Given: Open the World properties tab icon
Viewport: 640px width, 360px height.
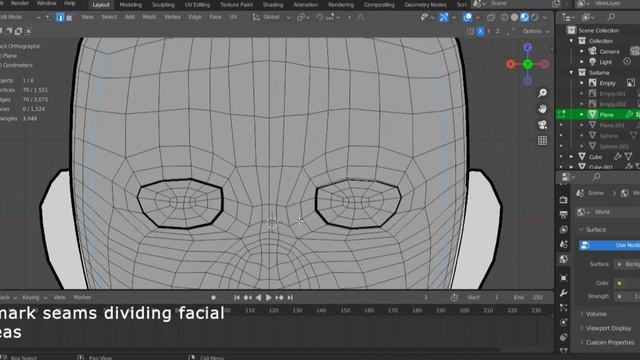Looking at the screenshot, I should [564, 259].
